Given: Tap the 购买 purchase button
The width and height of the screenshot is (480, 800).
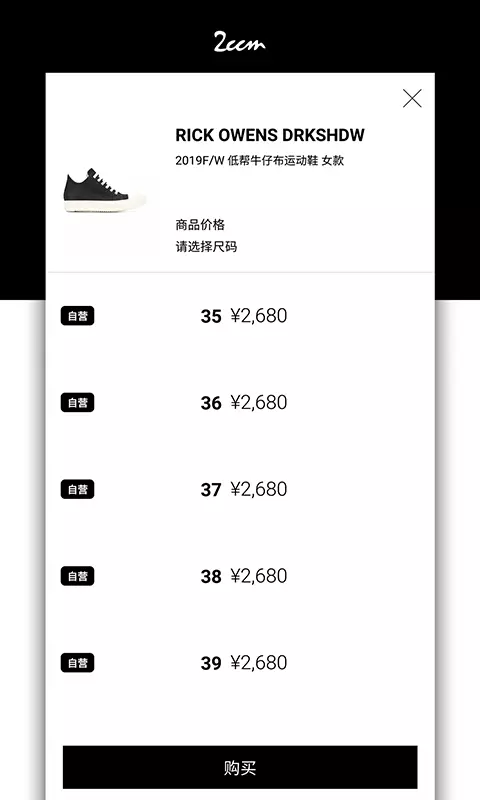Looking at the screenshot, I should coord(240,767).
